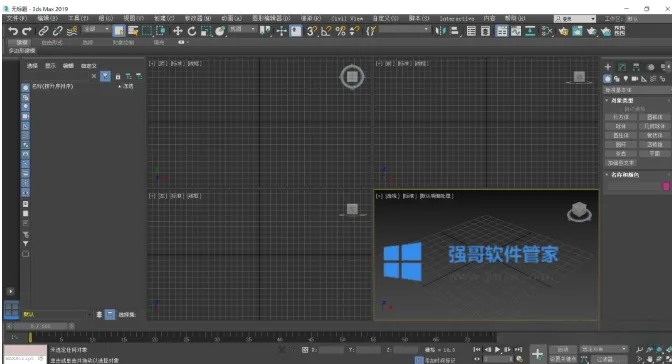Click the 加强型文本 button
Viewport: 672px width, 364px height.
[x=621, y=162]
